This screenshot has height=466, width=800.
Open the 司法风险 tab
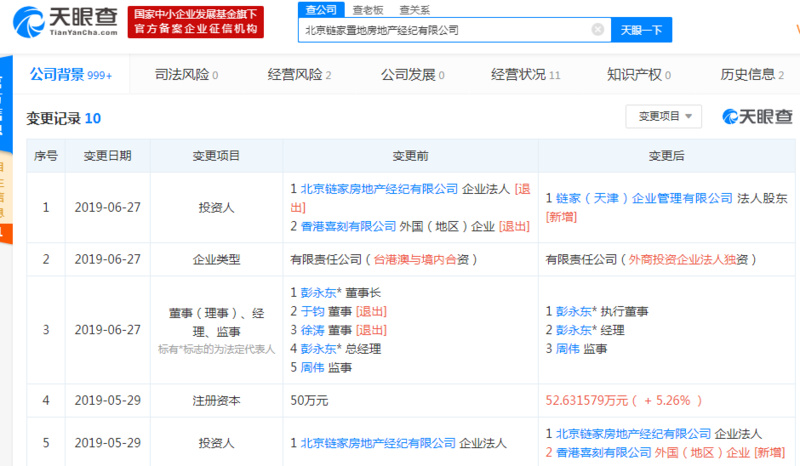pyautogui.click(x=186, y=75)
